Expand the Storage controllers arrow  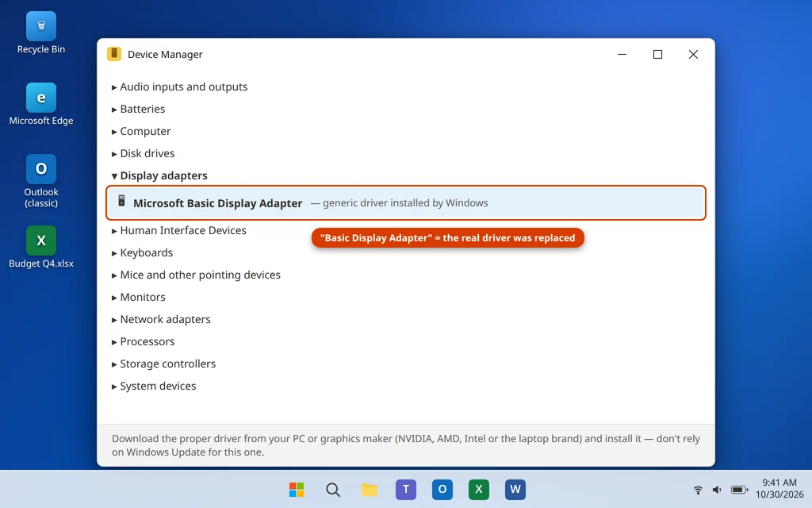[x=114, y=364]
